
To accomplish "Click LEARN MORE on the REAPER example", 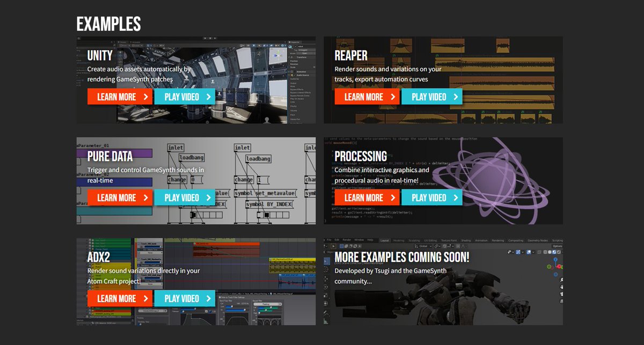I will 367,97.
